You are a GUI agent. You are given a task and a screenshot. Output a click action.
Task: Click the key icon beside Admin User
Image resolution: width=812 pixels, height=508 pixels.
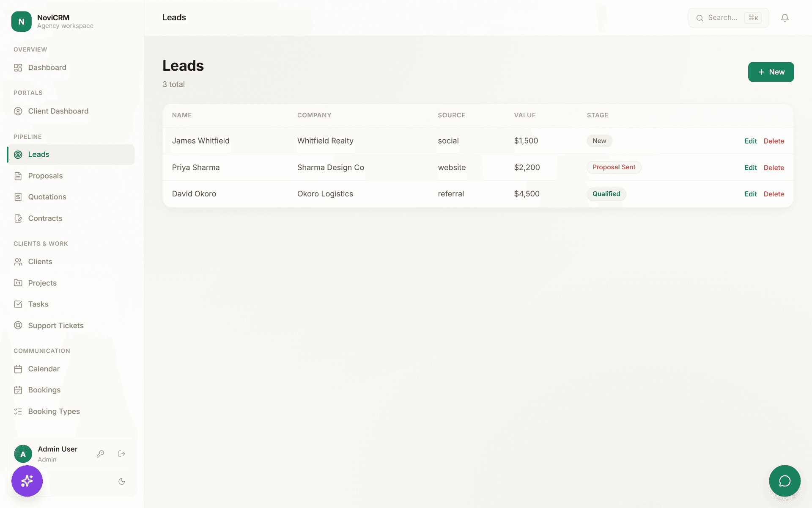(x=100, y=454)
